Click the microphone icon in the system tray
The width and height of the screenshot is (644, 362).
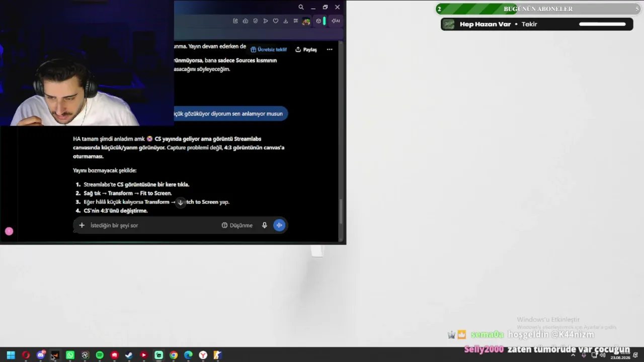click(x=584, y=355)
